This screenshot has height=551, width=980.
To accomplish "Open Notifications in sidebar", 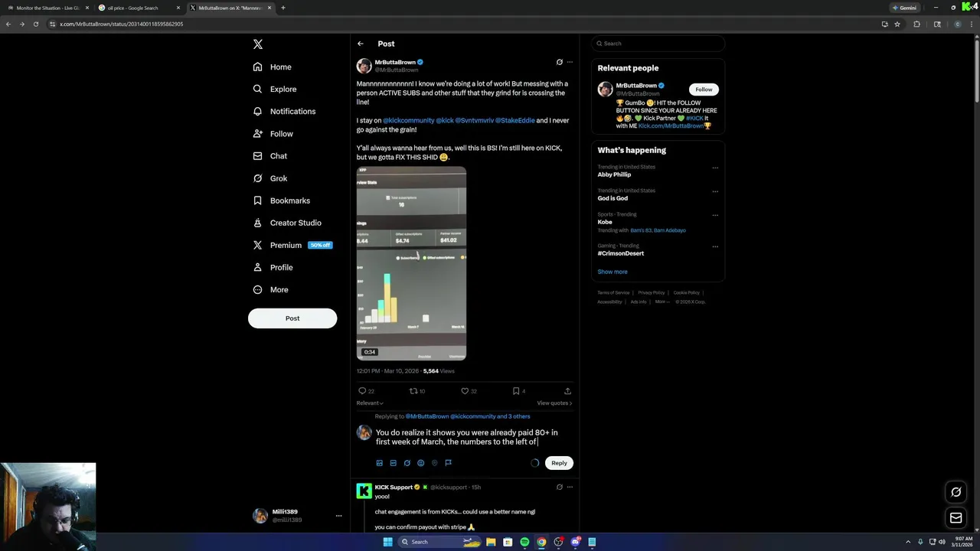I will [x=284, y=111].
